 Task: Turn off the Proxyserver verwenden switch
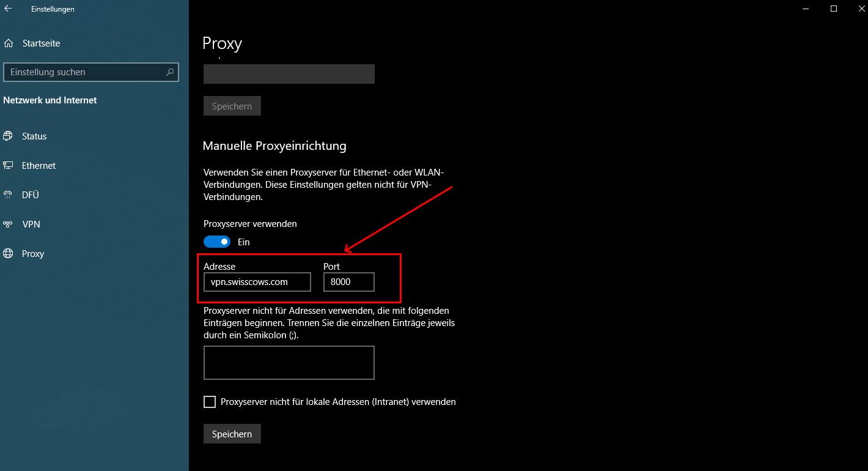tap(217, 242)
